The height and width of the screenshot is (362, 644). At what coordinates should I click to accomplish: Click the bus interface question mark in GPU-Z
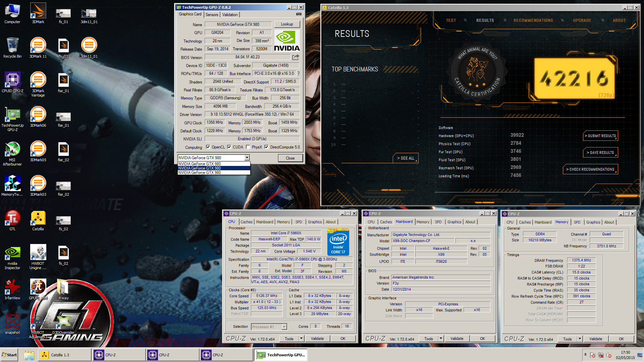298,73
